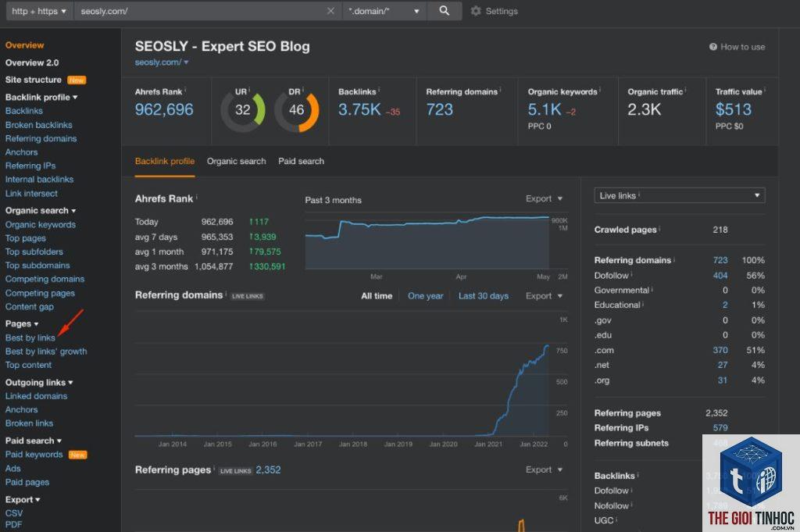Open Broken backlinks report
The width and height of the screenshot is (800, 532).
point(39,124)
